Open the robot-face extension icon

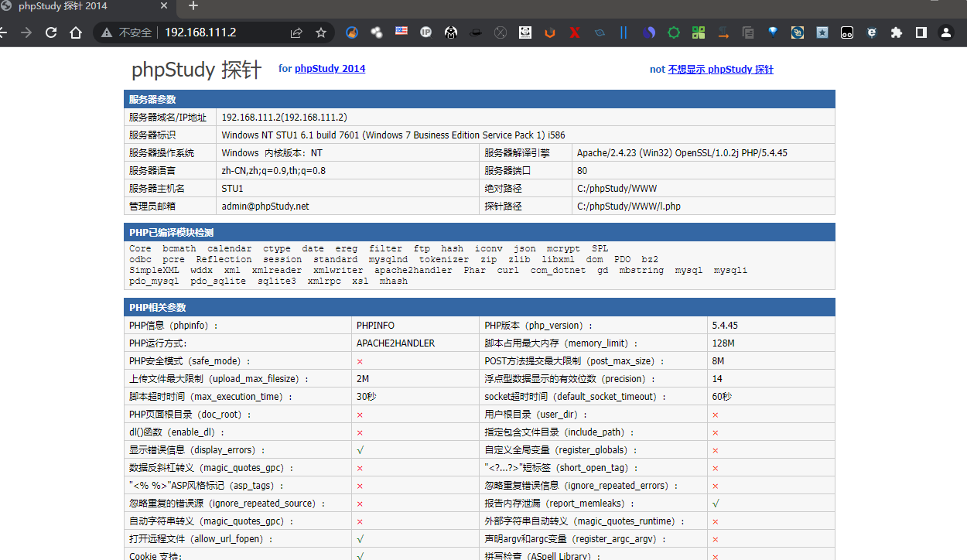(x=847, y=32)
